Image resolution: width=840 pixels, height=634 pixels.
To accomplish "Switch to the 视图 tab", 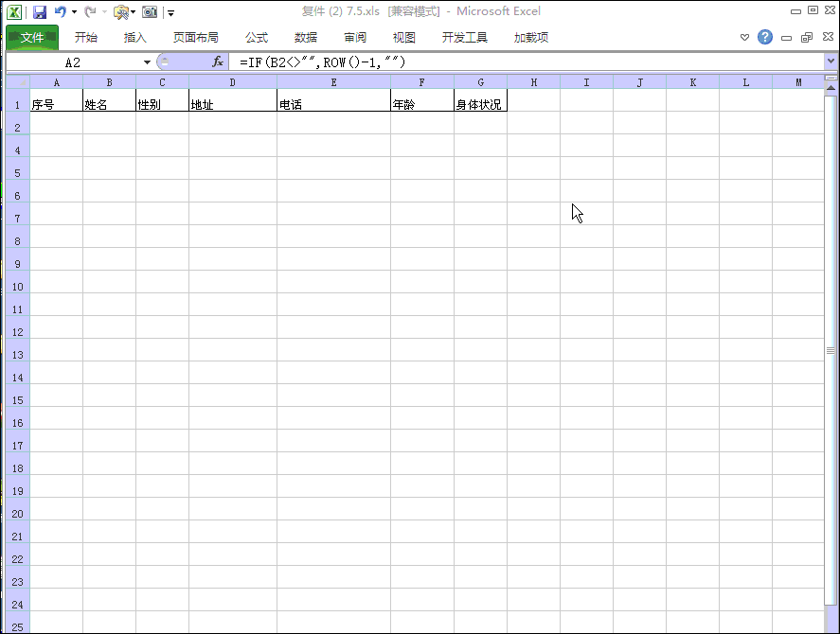I will coord(404,38).
